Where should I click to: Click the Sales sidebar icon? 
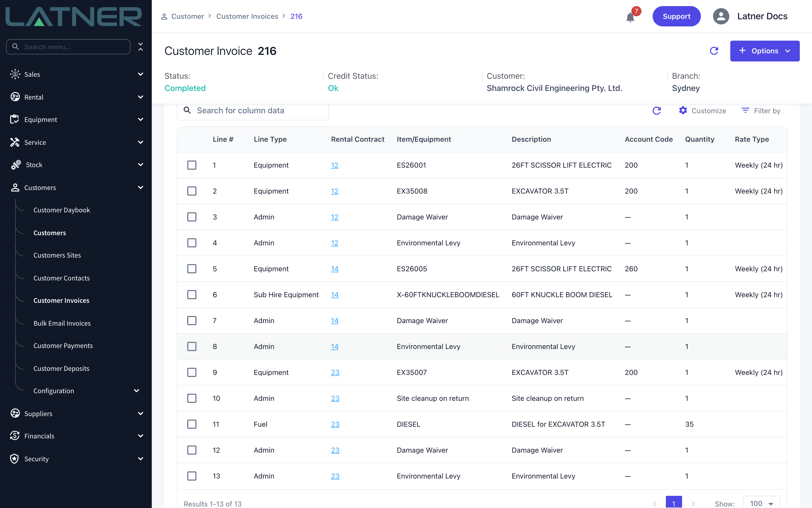tap(15, 74)
